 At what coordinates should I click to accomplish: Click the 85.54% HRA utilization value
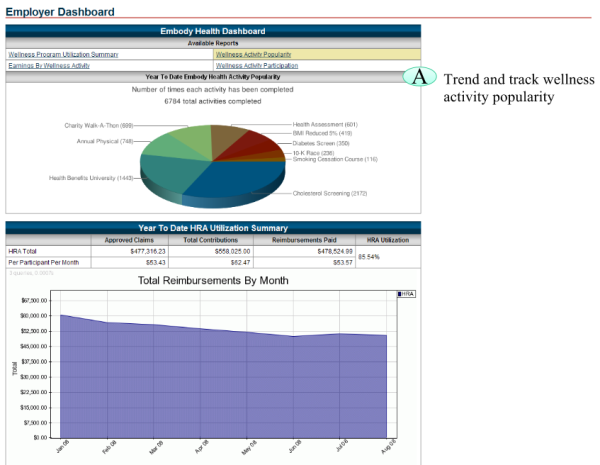coord(369,257)
